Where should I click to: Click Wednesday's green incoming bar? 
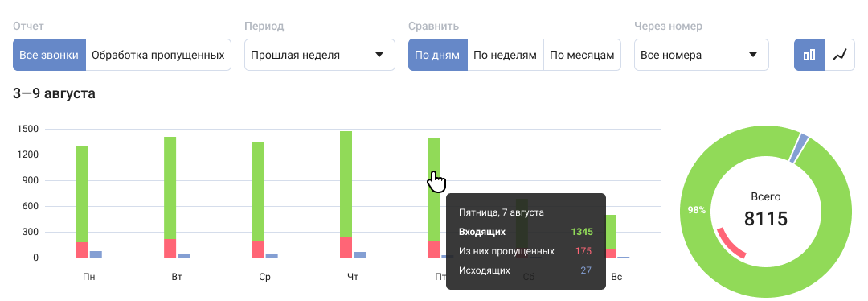(x=258, y=192)
